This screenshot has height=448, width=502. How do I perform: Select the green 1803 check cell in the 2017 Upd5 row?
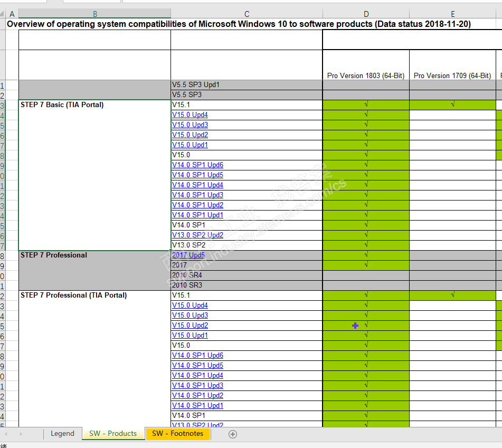pos(366,255)
